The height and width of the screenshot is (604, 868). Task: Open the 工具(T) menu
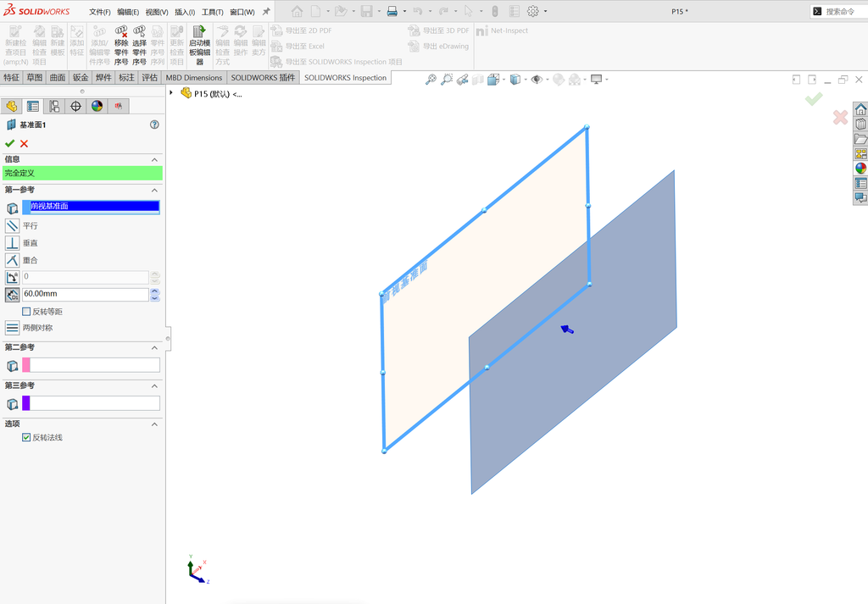pos(212,12)
